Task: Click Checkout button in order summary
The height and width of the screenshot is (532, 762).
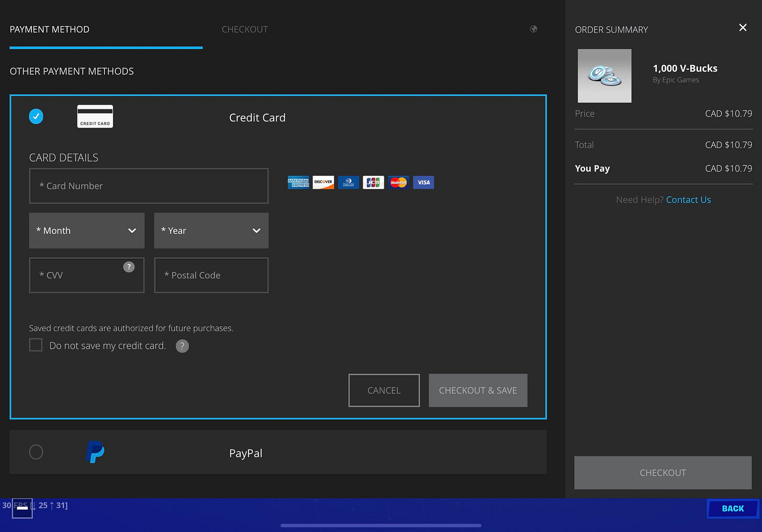Action: [663, 473]
